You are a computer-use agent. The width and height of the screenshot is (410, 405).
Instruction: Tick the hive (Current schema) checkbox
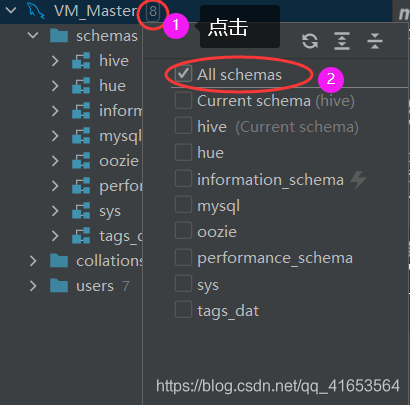coord(183,126)
